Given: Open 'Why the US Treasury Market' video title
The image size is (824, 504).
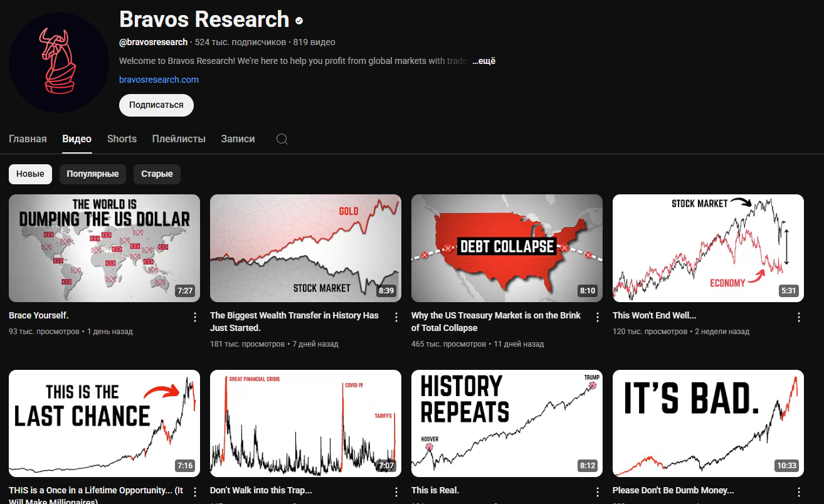Looking at the screenshot, I should (x=496, y=322).
